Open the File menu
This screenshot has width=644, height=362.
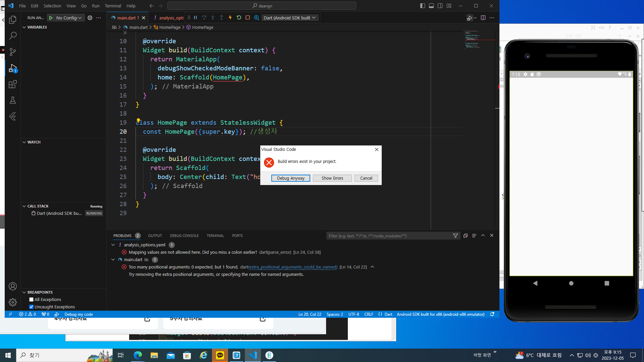coord(22,6)
